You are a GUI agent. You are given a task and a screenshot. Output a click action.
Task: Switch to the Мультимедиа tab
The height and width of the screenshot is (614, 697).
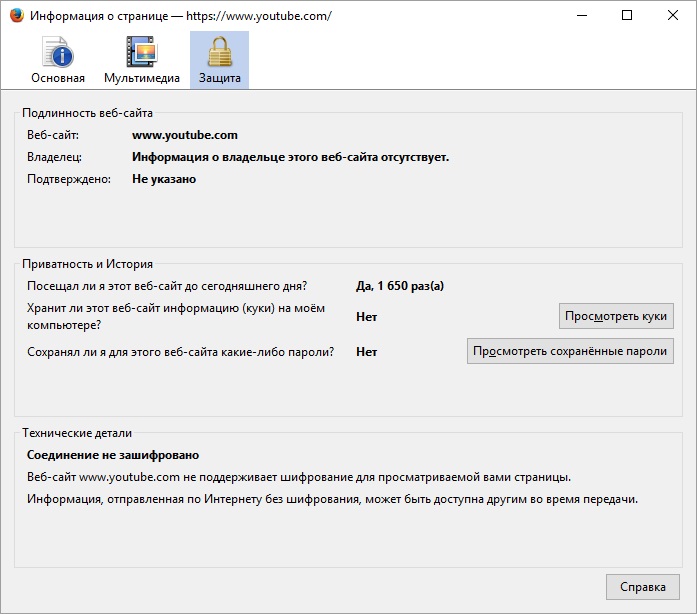coord(142,60)
